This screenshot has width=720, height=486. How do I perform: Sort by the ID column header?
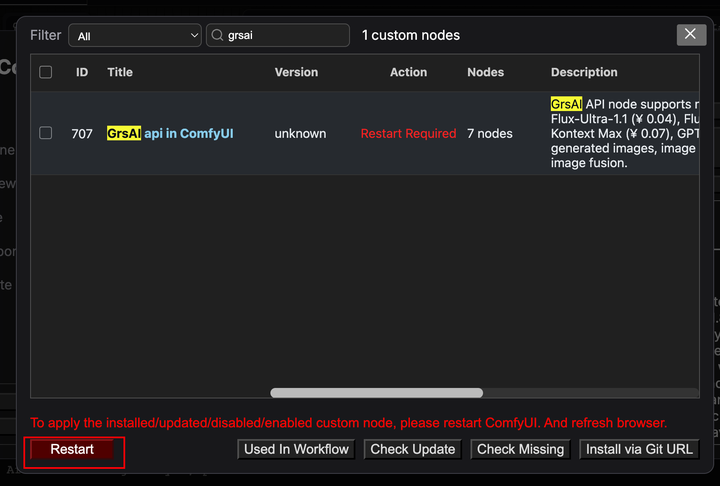point(82,72)
